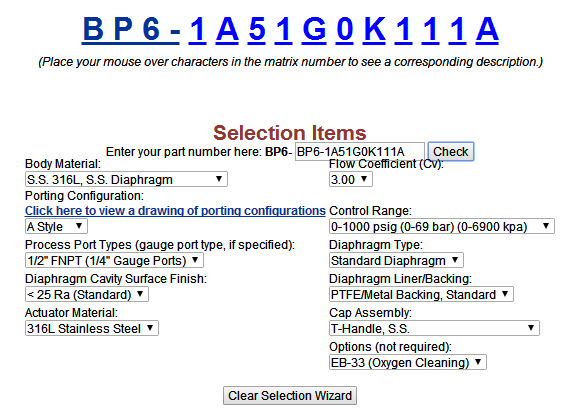
Task: Click the letter G in matrix number
Action: pos(314,29)
